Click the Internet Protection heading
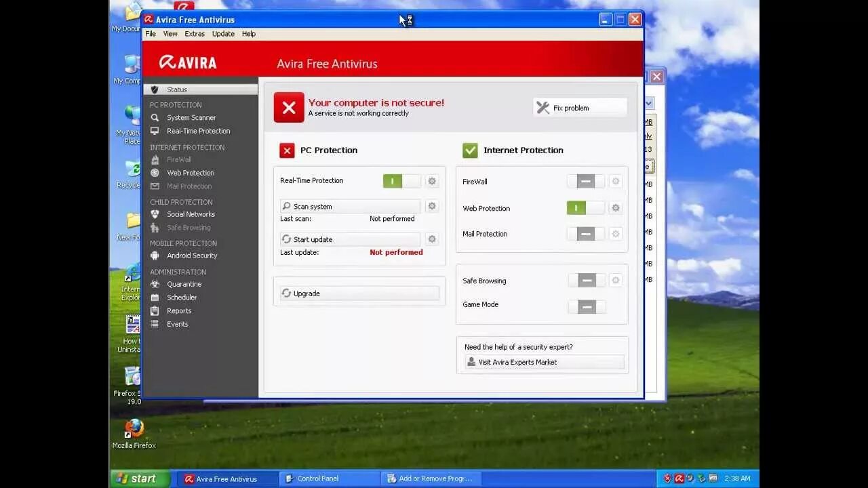This screenshot has height=488, width=868. point(523,150)
